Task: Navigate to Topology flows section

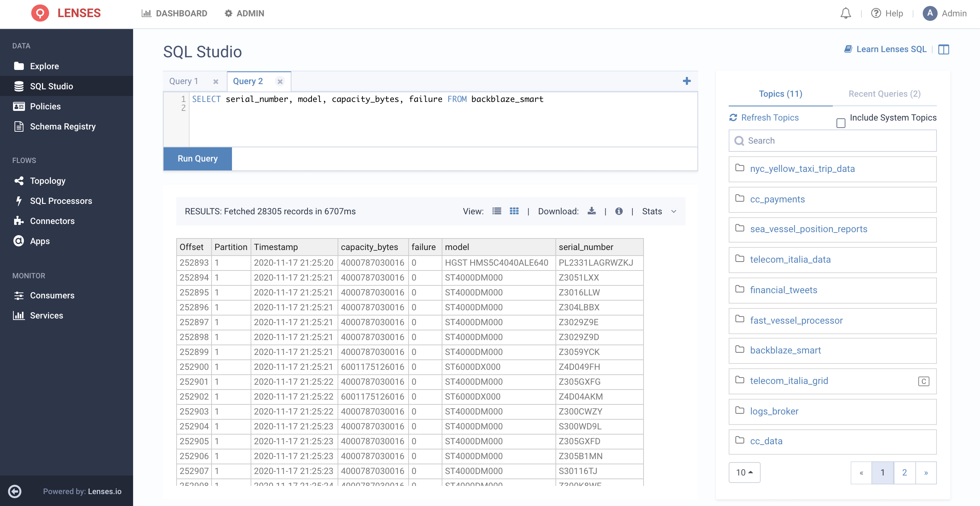Action: tap(47, 180)
